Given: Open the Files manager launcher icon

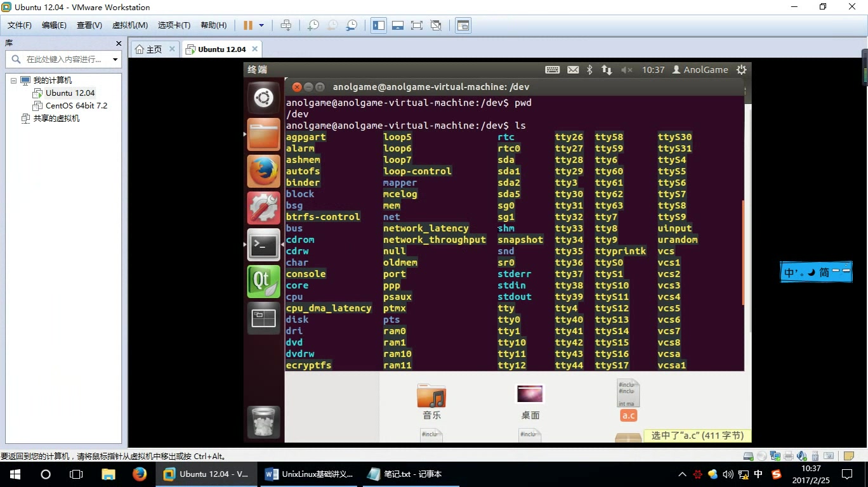Looking at the screenshot, I should (263, 134).
